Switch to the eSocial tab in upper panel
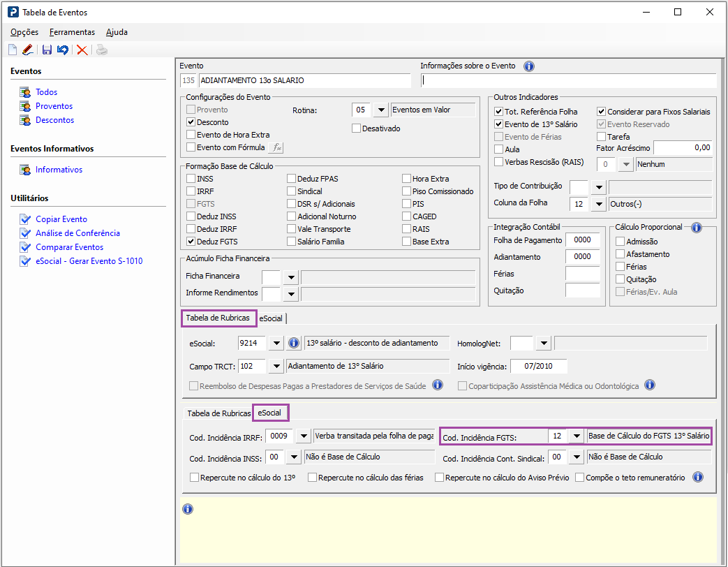 tap(271, 318)
